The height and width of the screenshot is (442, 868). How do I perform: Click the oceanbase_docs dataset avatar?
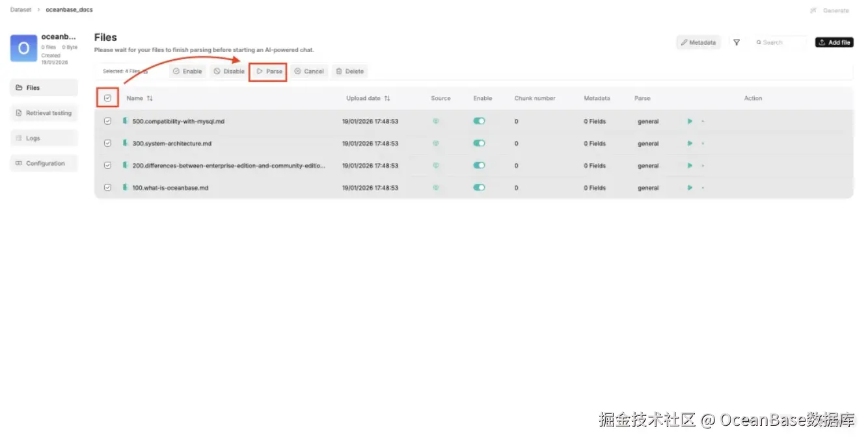pyautogui.click(x=23, y=48)
